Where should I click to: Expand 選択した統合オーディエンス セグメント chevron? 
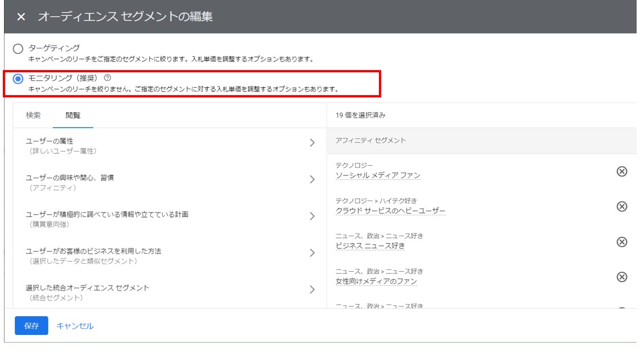(312, 289)
